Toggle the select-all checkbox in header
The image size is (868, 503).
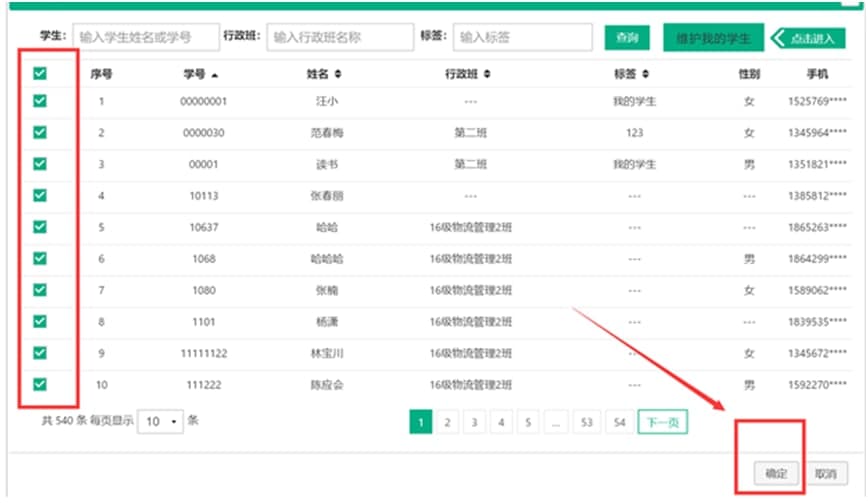pos(40,73)
